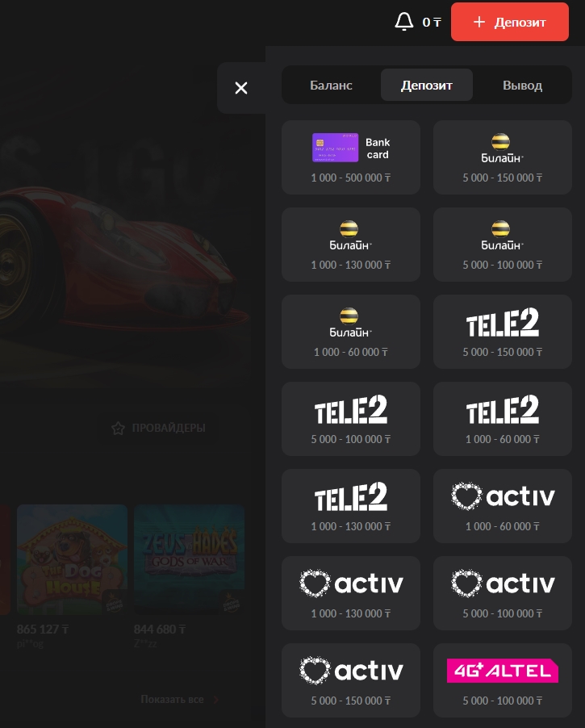Screen dimensions: 585x728
Task: Click the notification bell icon
Action: 403,22
